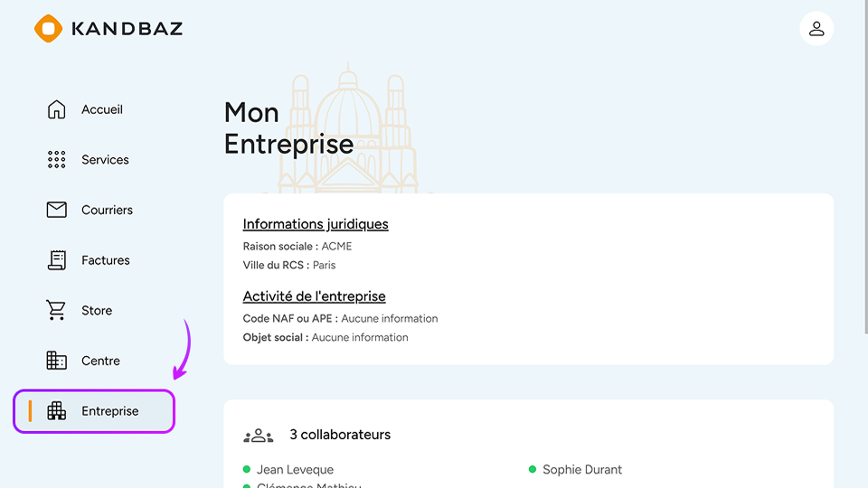This screenshot has width=868, height=488.
Task: Open the user profile icon
Action: pyautogui.click(x=816, y=29)
